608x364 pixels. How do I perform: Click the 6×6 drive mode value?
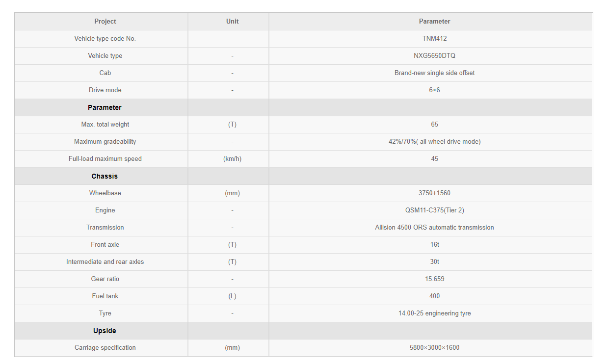click(x=434, y=90)
